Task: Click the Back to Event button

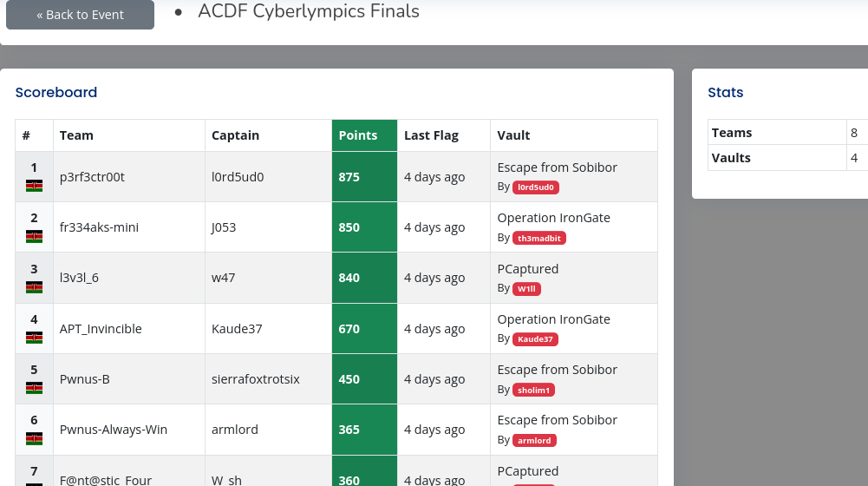Action: (80, 15)
